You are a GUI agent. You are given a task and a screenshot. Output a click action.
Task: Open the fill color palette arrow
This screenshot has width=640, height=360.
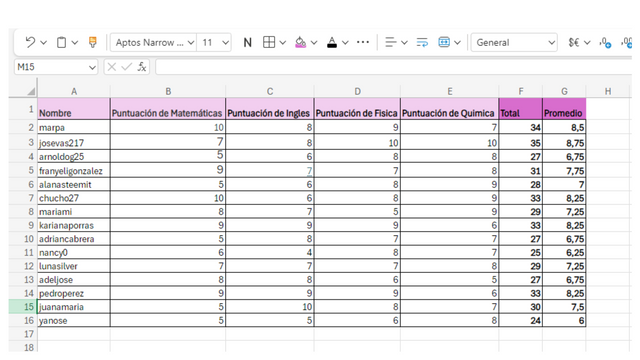[314, 42]
